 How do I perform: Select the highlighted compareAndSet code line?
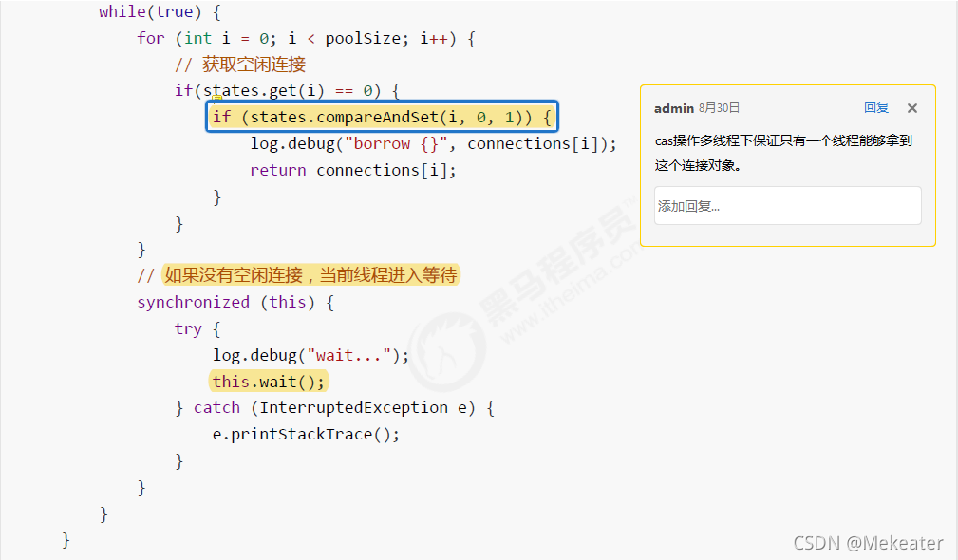382,117
